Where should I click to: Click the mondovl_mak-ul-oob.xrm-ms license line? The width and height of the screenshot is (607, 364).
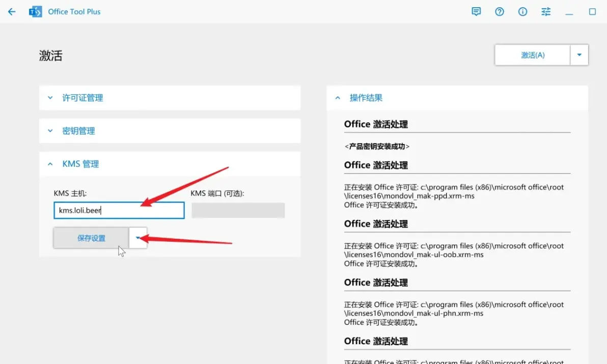(454, 250)
